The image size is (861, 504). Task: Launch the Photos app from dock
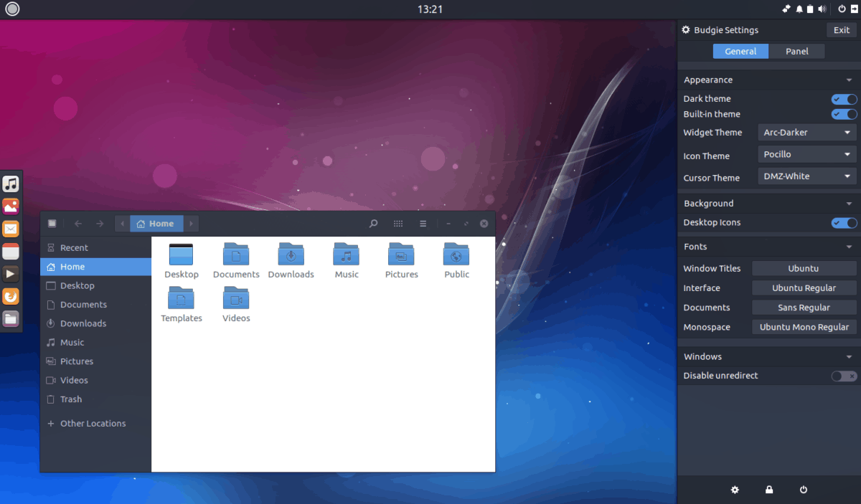(10, 206)
